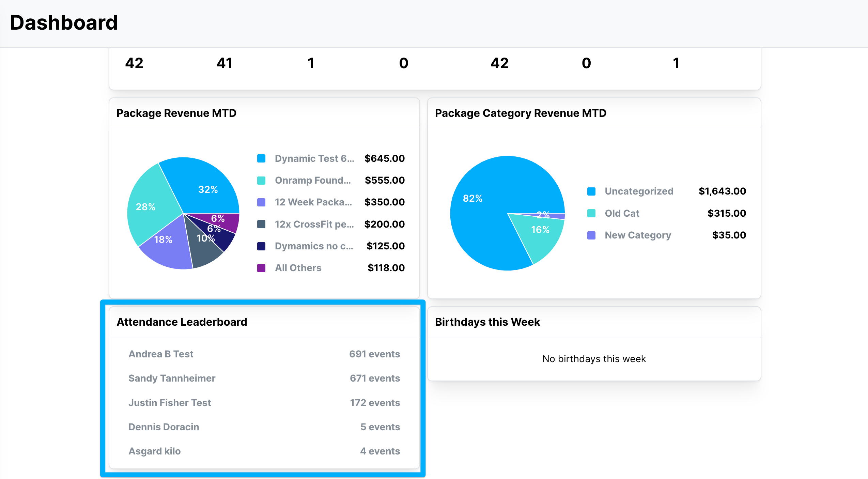Viewport: 868px width, 479px height.
Task: Click the $118.00 revenue value
Action: 386,268
